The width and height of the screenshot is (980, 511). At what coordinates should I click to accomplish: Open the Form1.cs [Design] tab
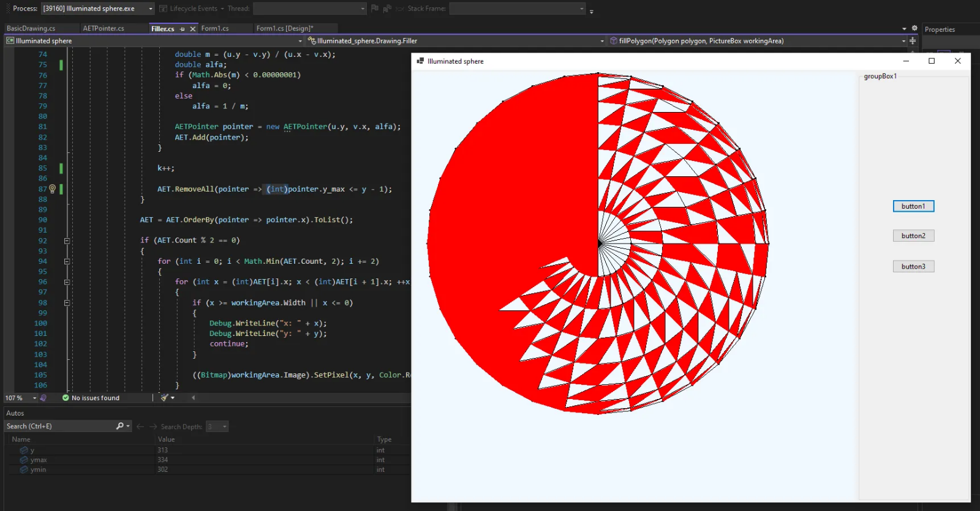point(284,29)
